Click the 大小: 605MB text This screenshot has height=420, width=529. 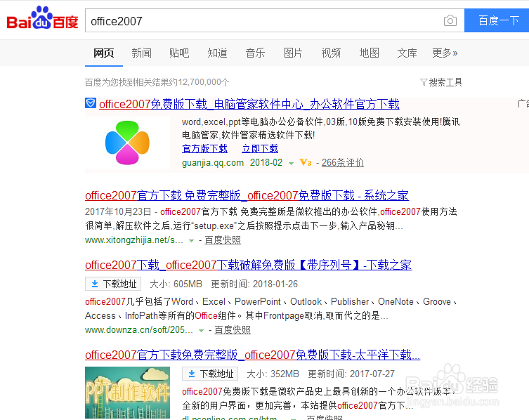[176, 284]
